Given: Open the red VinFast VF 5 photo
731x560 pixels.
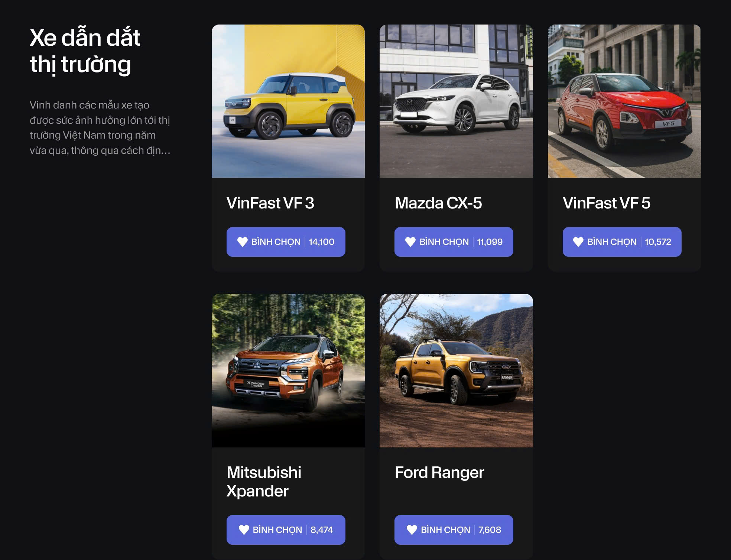Looking at the screenshot, I should [x=624, y=101].
